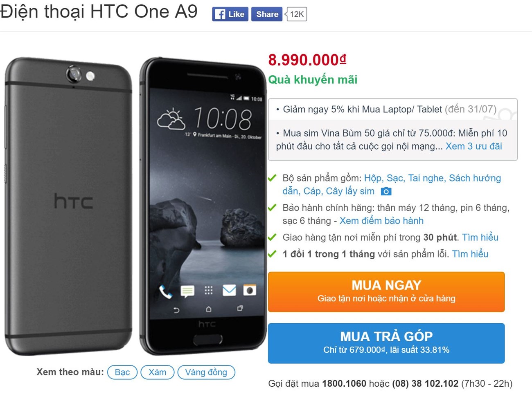Click the Facebook Share button
Viewport: 532px width, 394px height.
click(267, 14)
